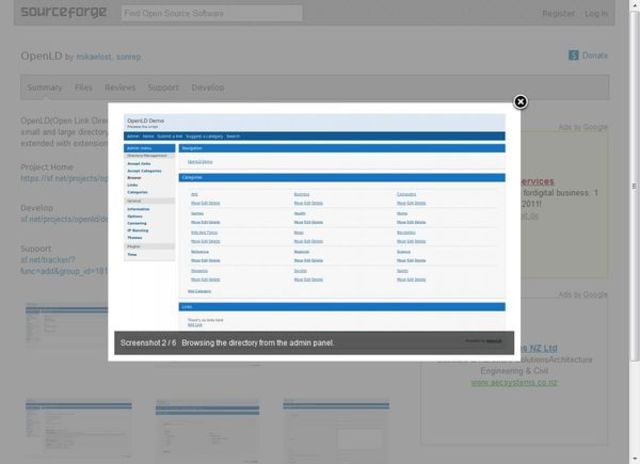The width and height of the screenshot is (640, 464).
Task: Click the Donate dollar icon
Action: coord(573,55)
